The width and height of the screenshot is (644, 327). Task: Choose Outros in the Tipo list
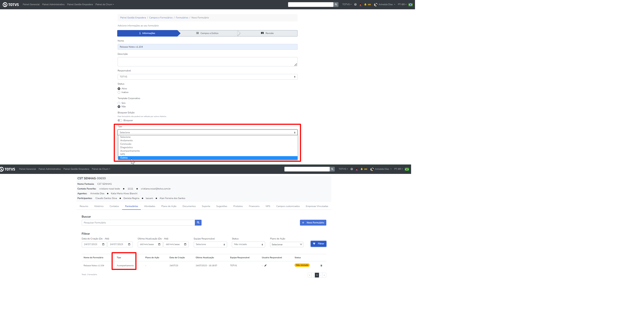click(124, 158)
